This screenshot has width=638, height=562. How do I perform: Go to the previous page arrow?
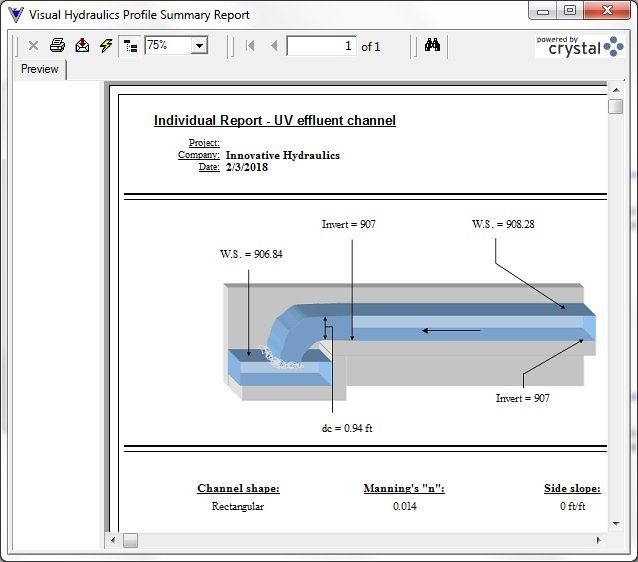(x=274, y=46)
